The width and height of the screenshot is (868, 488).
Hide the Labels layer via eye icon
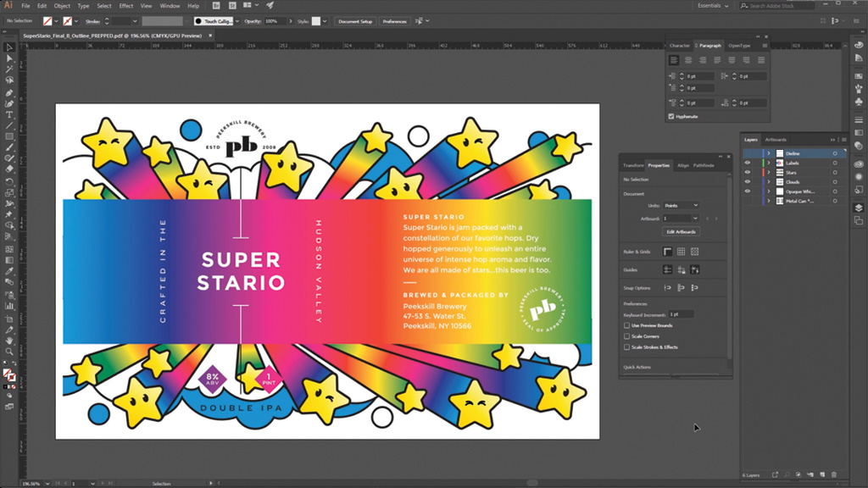click(x=748, y=163)
